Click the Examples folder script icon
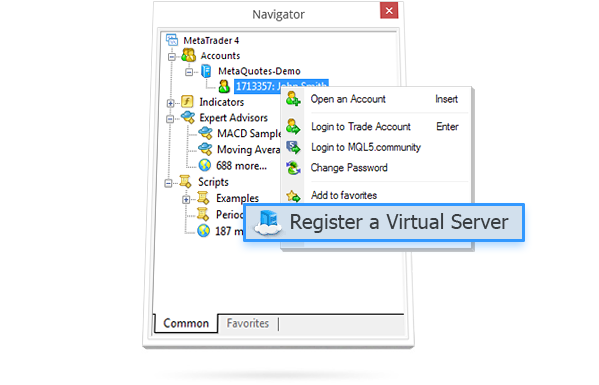The height and width of the screenshot is (385, 599). pos(203,198)
